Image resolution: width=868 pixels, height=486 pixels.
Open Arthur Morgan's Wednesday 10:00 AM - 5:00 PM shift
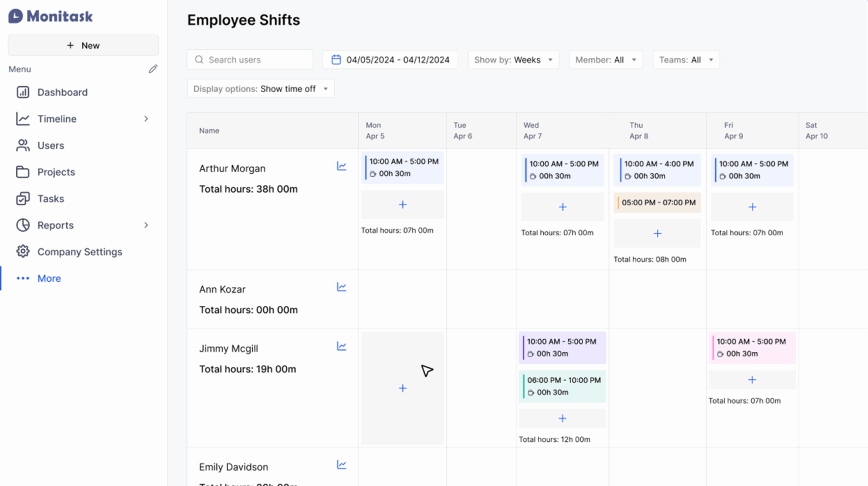point(562,170)
